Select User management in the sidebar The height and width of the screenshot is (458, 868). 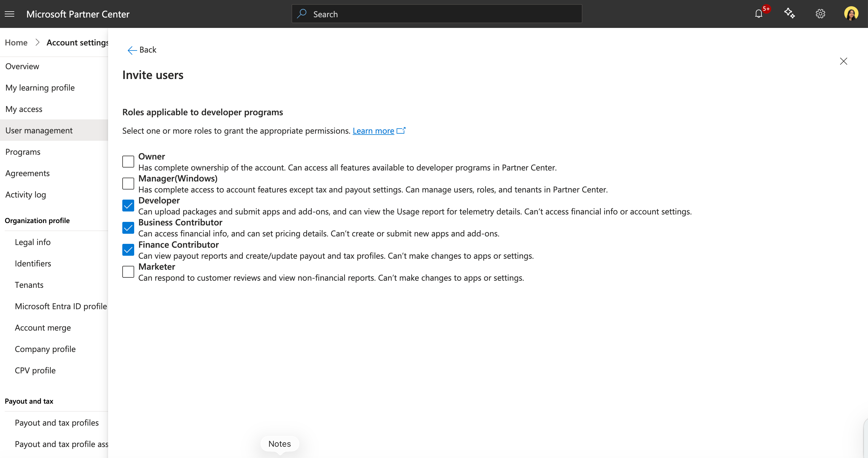point(54,130)
